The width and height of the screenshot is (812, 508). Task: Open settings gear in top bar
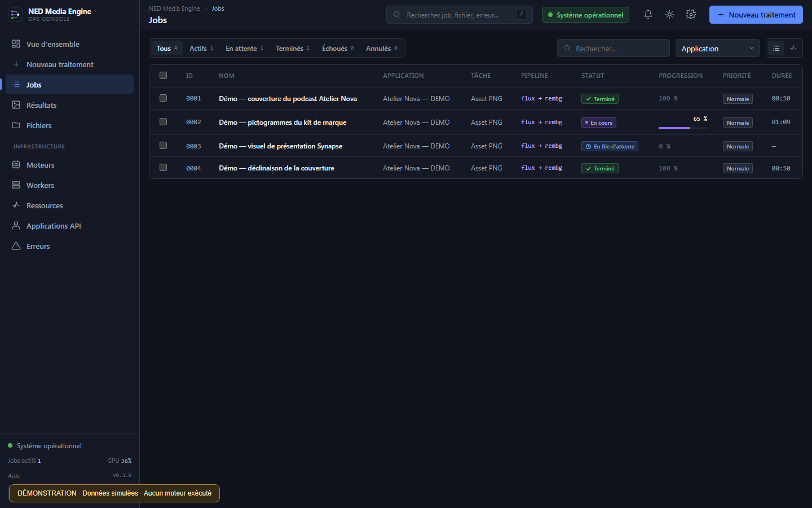[691, 15]
